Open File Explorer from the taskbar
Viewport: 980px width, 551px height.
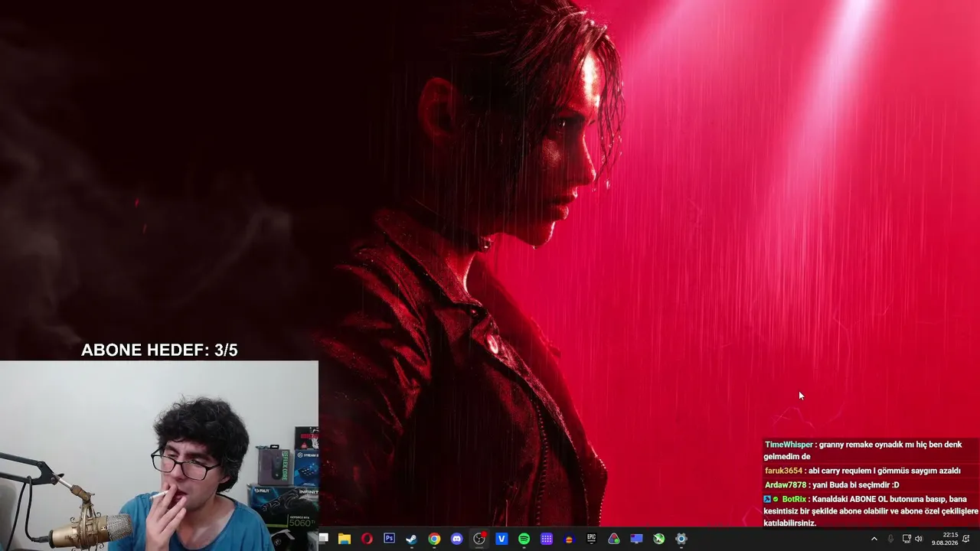pos(345,539)
